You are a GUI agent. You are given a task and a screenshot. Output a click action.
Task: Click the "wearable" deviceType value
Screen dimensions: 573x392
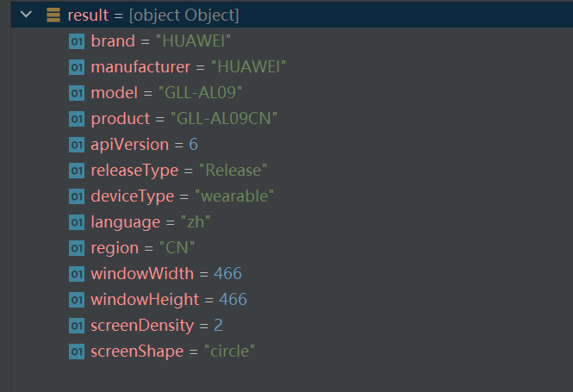234,196
